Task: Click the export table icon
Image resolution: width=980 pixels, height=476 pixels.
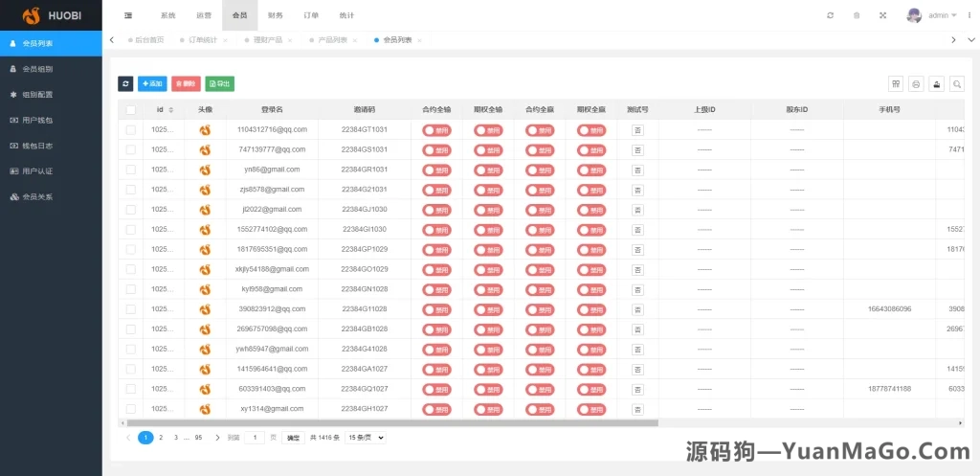Action: [936, 84]
